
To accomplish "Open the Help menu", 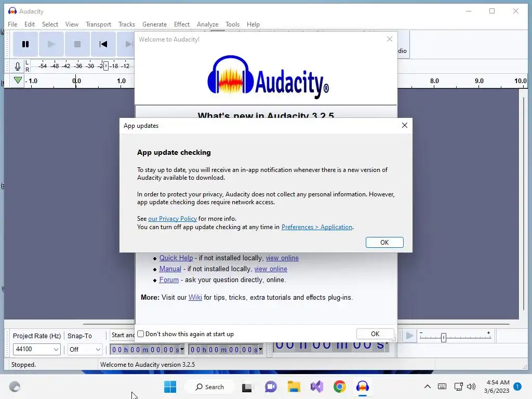I will click(253, 24).
